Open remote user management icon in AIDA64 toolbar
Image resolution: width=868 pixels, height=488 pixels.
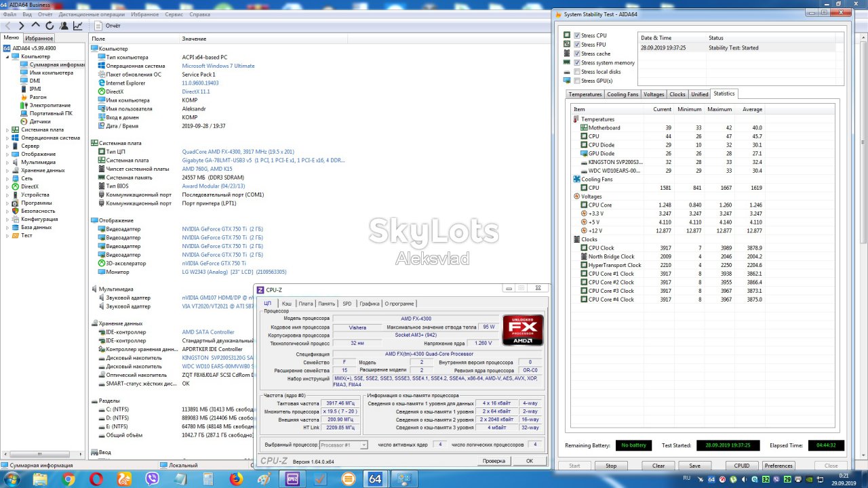pyautogui.click(x=64, y=26)
